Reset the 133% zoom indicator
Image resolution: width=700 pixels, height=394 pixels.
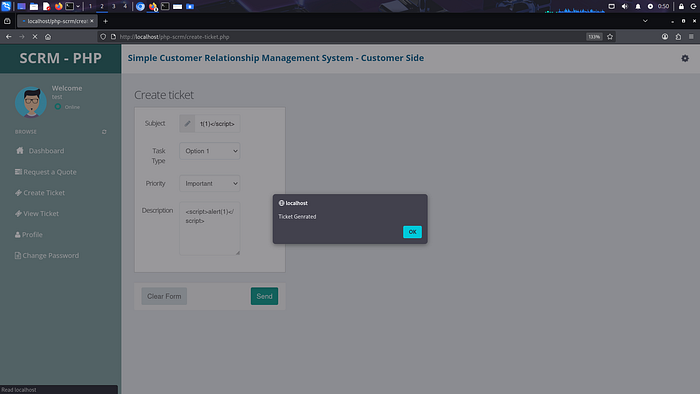point(594,37)
